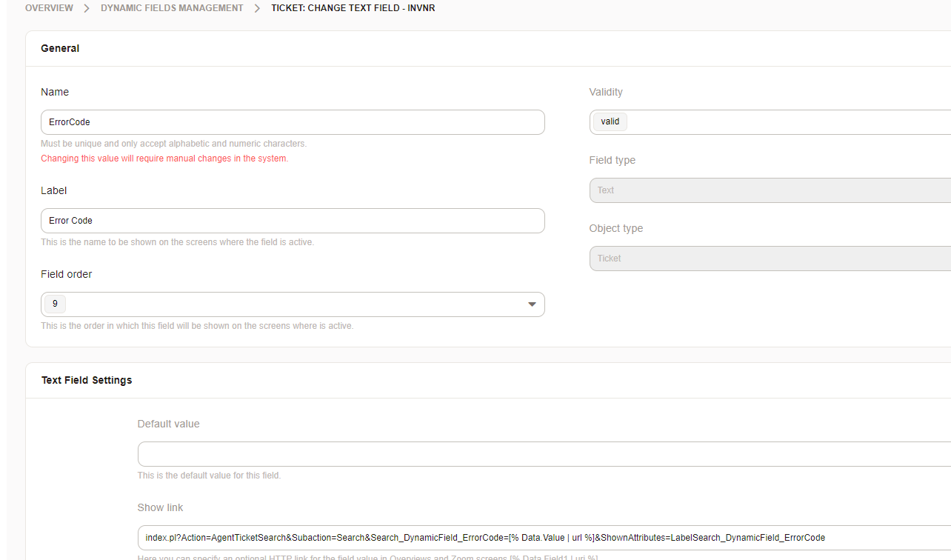Expand the Field order dropdown arrow
This screenshot has height=560, width=951.
531,304
